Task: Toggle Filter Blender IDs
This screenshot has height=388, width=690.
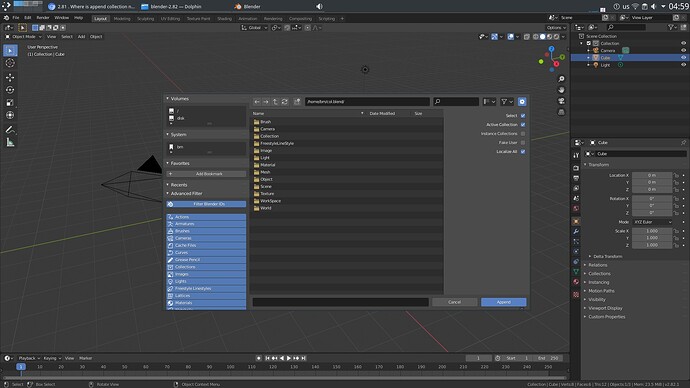Action: [206, 204]
